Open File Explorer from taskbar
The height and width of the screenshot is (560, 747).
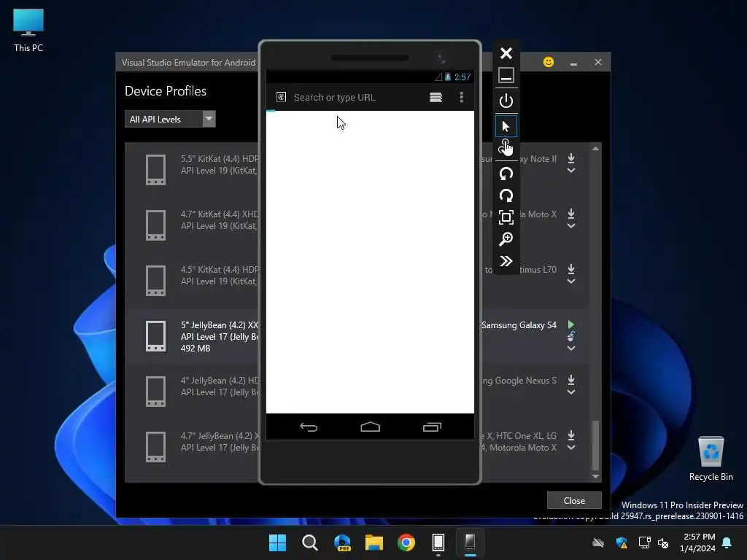click(x=374, y=542)
